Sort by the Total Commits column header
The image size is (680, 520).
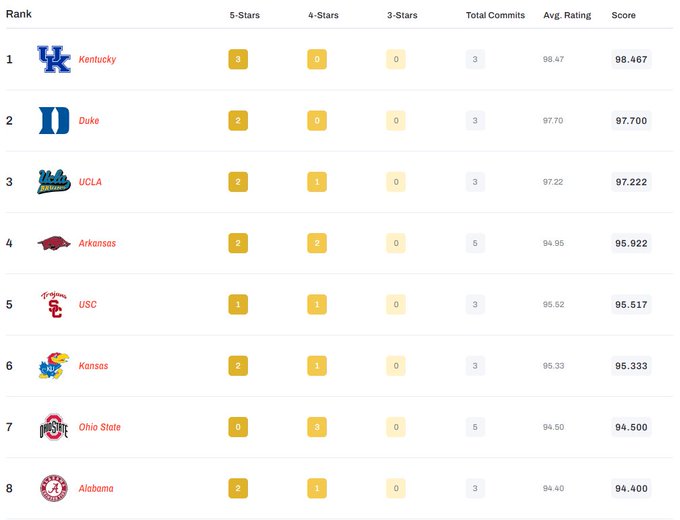(495, 15)
